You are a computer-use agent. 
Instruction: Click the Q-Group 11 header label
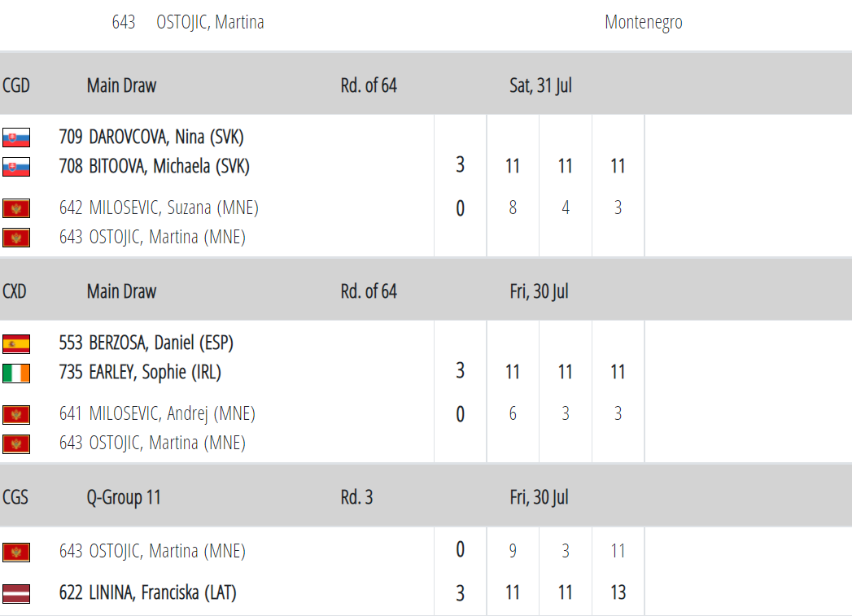click(x=124, y=497)
